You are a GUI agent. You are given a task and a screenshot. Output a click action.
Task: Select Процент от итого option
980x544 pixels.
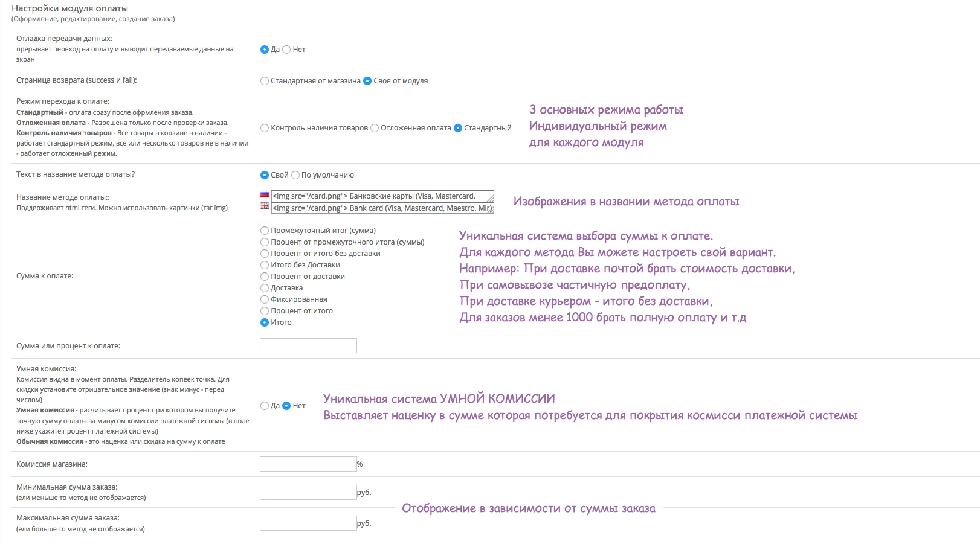click(x=264, y=311)
